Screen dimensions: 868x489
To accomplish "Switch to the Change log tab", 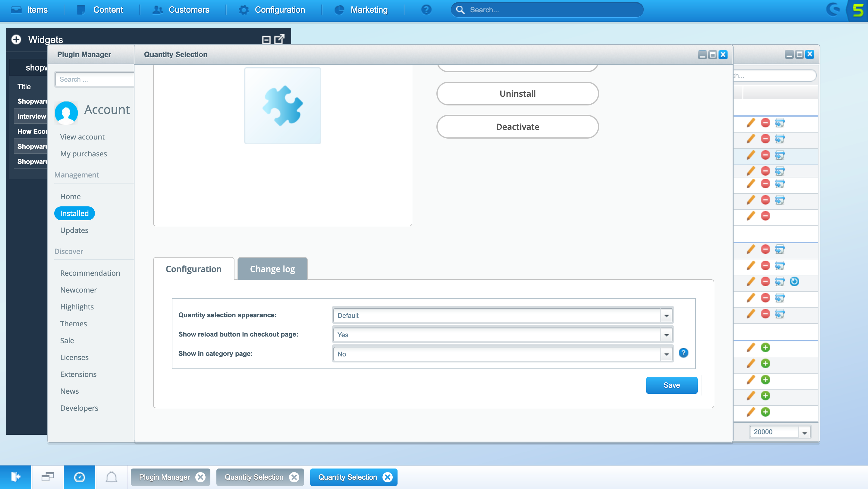I will point(272,269).
